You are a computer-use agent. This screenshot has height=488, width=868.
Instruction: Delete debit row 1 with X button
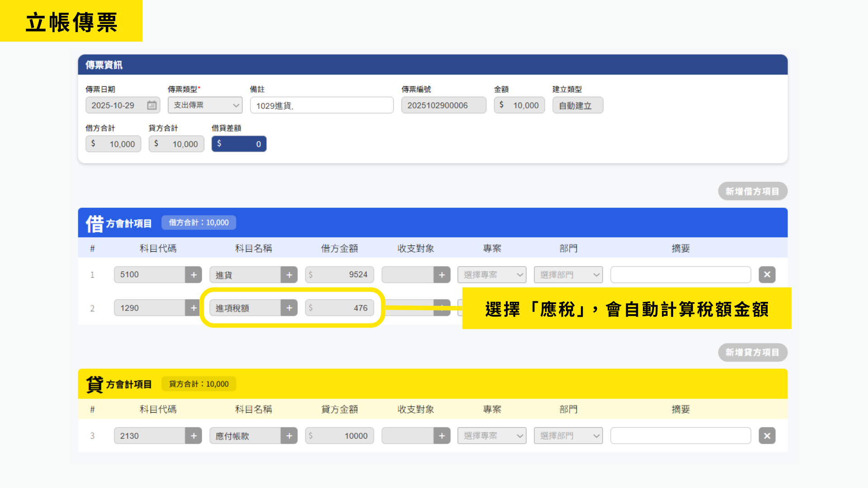point(767,275)
